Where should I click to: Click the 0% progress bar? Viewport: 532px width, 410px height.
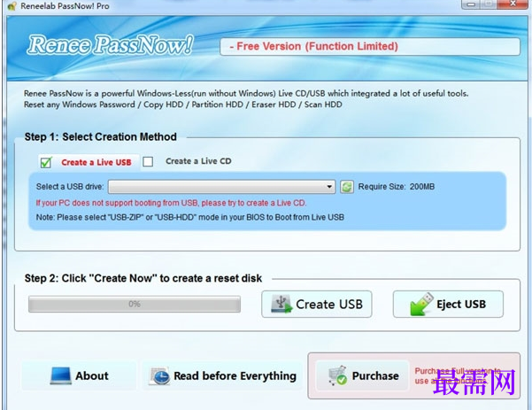click(x=135, y=304)
